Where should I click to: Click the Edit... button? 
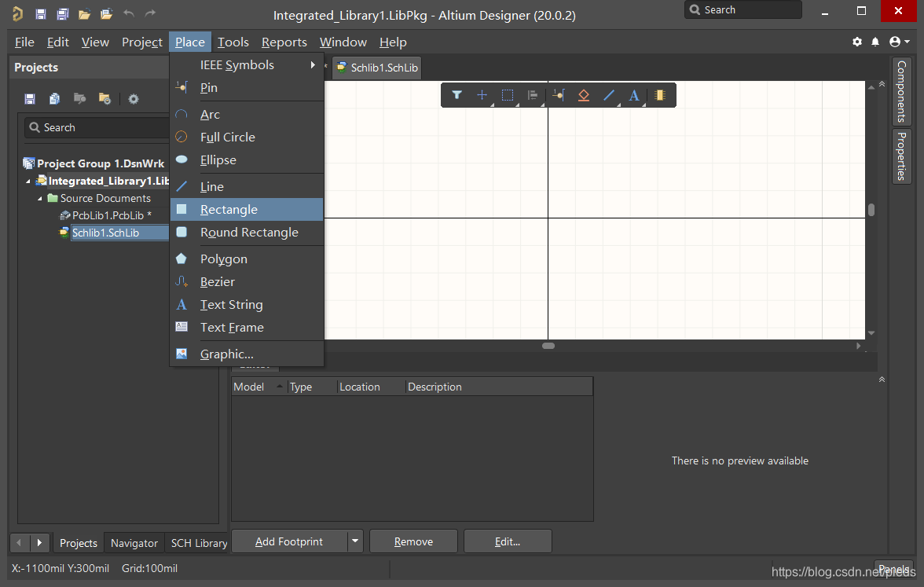point(508,541)
